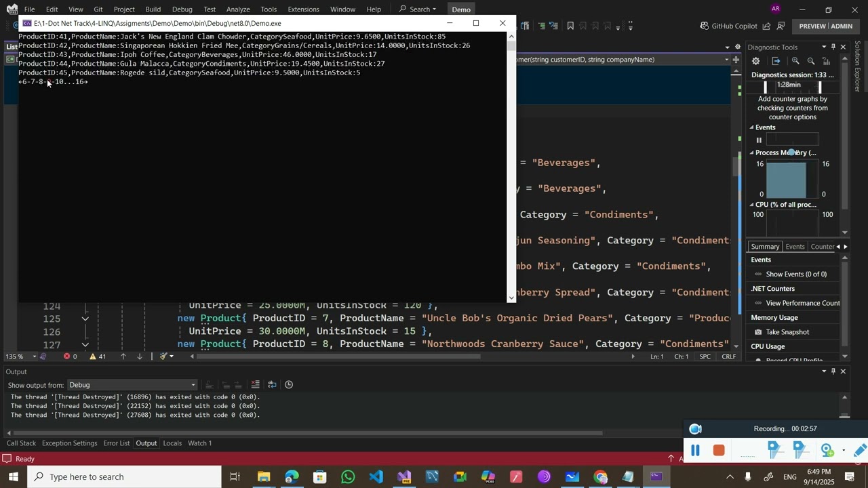This screenshot has width=868, height=488.
Task: Collapse the Process Memory graph section
Action: [x=751, y=152]
